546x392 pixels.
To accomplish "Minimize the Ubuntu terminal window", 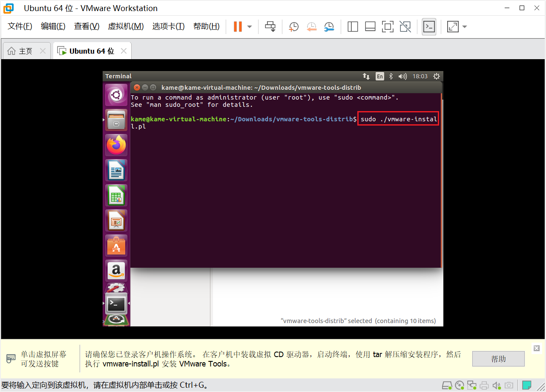I will point(145,87).
